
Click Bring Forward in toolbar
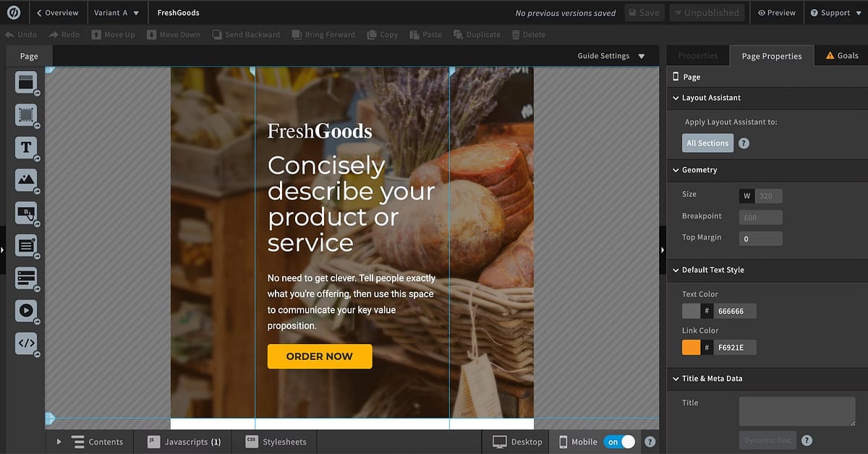(x=323, y=34)
